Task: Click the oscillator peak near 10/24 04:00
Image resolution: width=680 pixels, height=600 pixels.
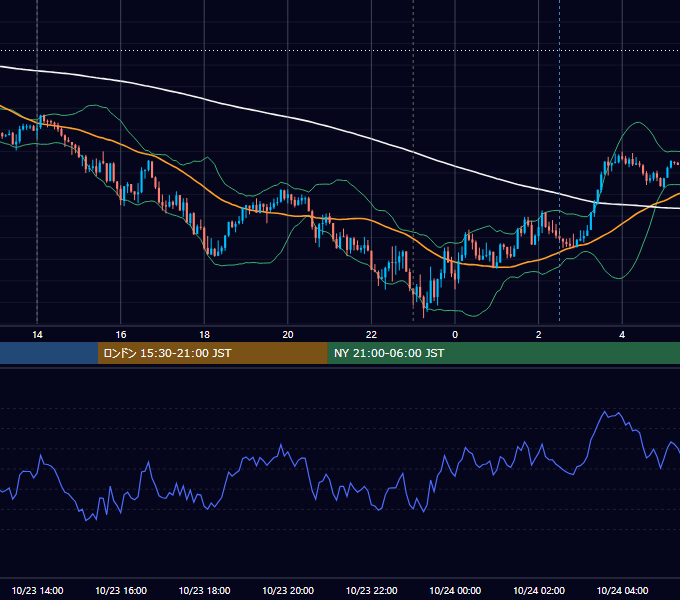Action: pos(605,411)
